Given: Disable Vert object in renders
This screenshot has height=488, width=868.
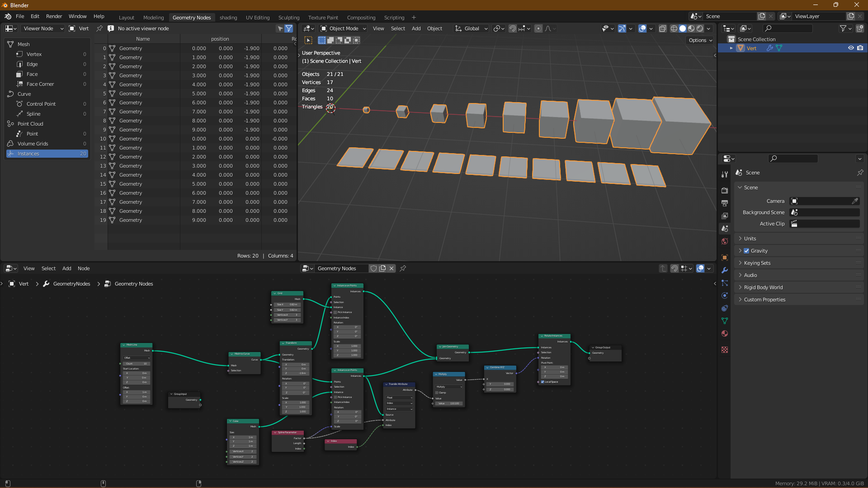Looking at the screenshot, I should (860, 48).
